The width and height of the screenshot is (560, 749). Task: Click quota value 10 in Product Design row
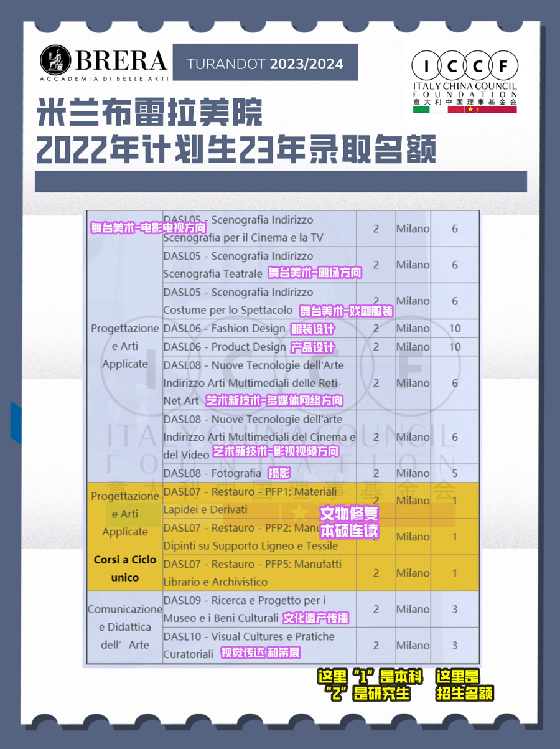click(455, 347)
